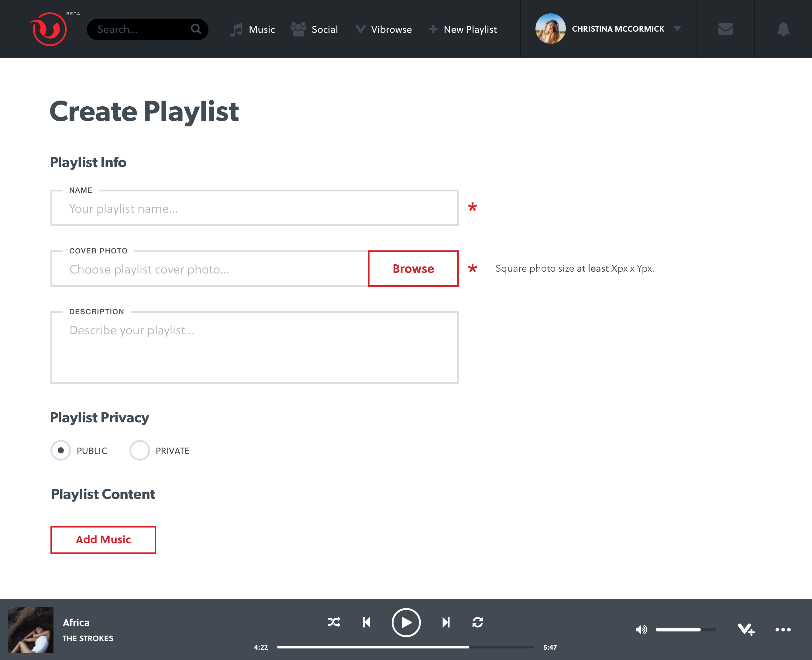This screenshot has height=660, width=812.
Task: Open the Music menu
Action: [262, 29]
